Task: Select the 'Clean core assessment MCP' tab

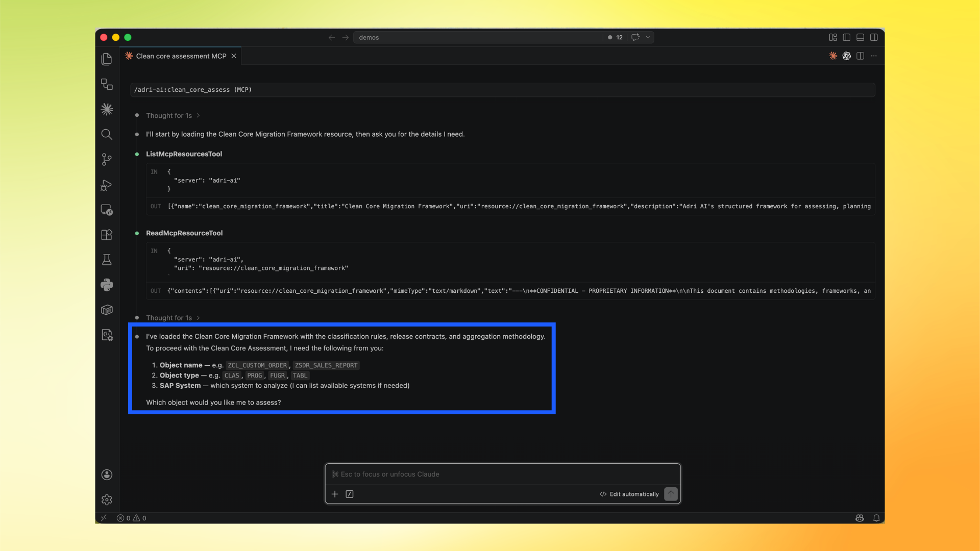Action: pos(180,56)
